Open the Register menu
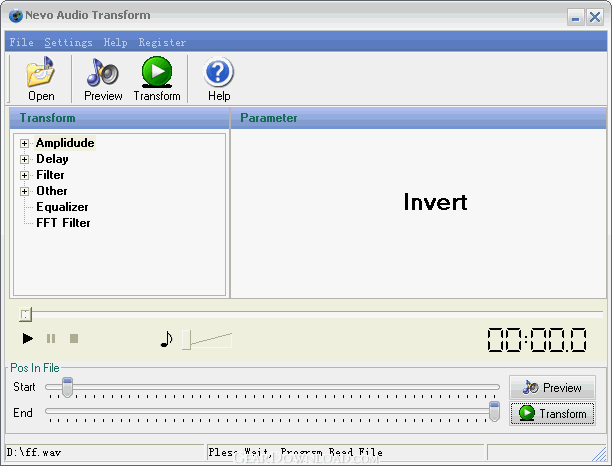 162,42
